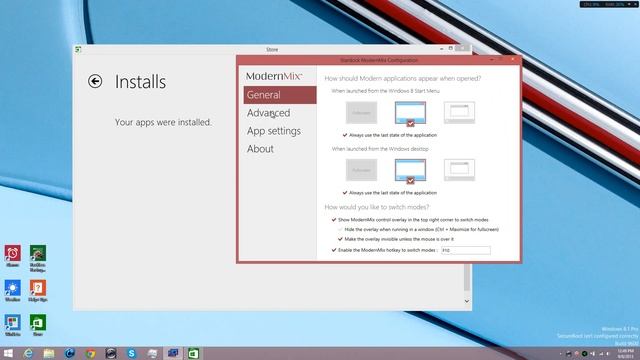Open the network signal tray icon
The width and height of the screenshot is (640, 360).
click(600, 353)
